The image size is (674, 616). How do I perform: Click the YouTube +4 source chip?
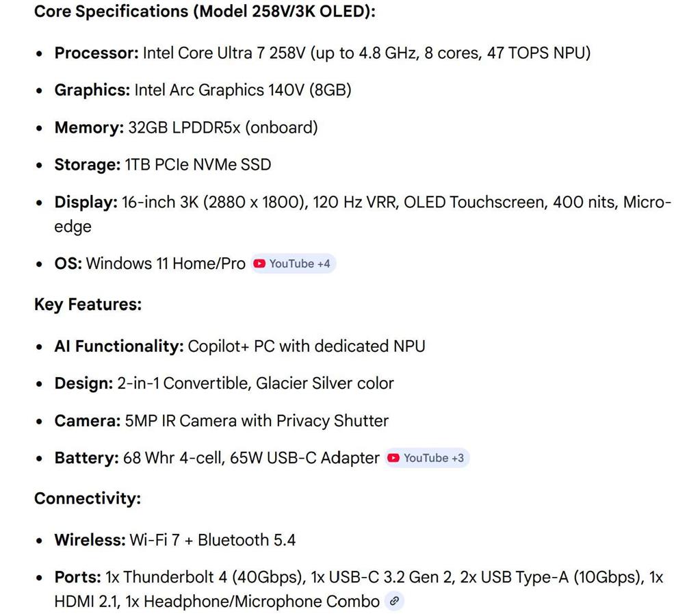(294, 264)
